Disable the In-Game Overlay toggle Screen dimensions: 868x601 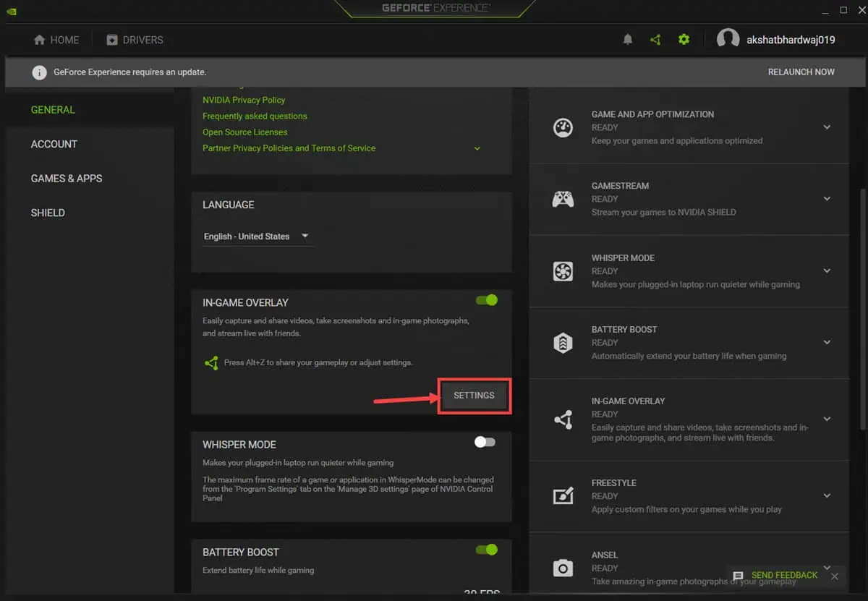[x=486, y=300]
